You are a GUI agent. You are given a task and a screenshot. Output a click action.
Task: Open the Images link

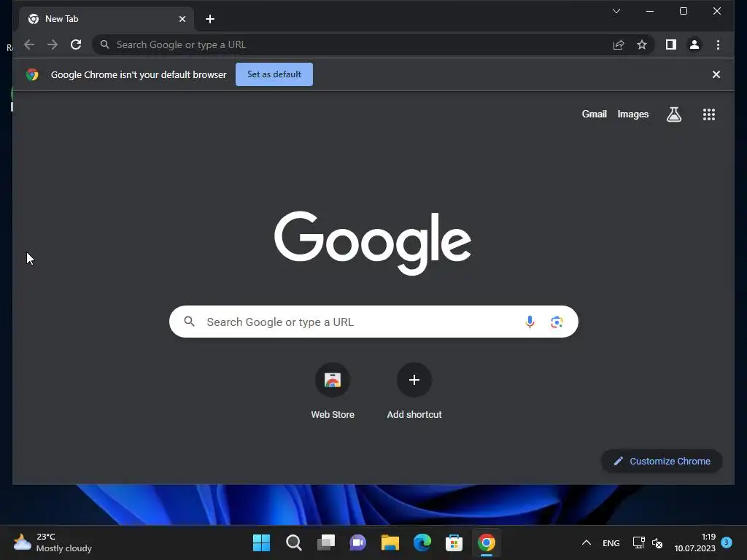click(632, 114)
